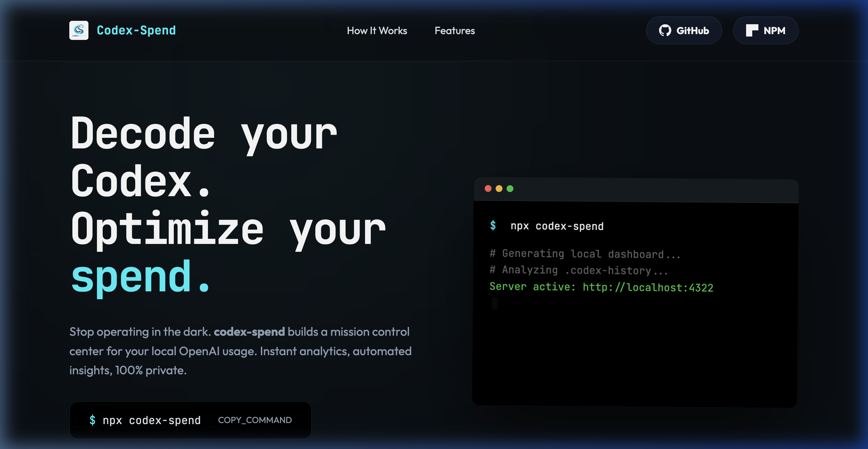Open the package on NPM
The image size is (868, 449).
tap(766, 30)
